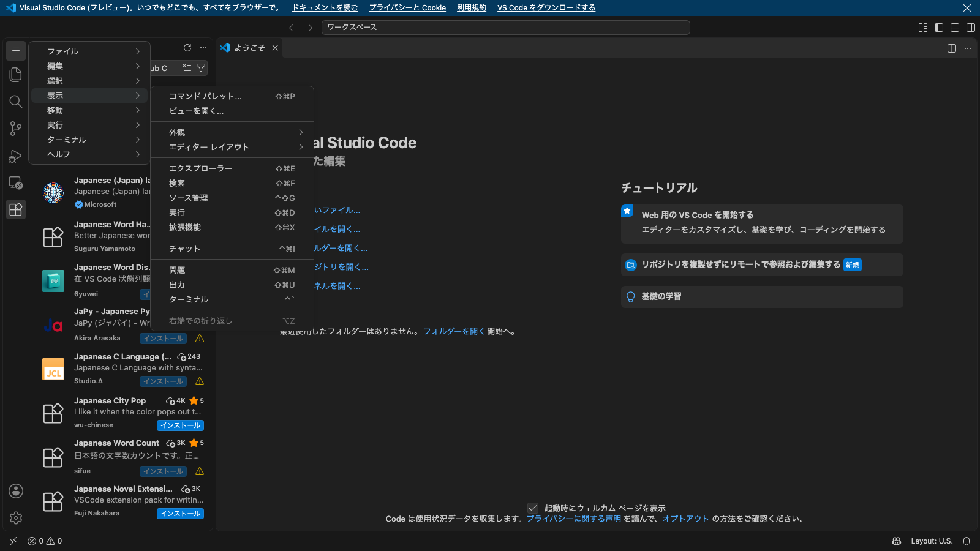Open the notifications bell in status bar
Screen dimensions: 980x551
967,541
